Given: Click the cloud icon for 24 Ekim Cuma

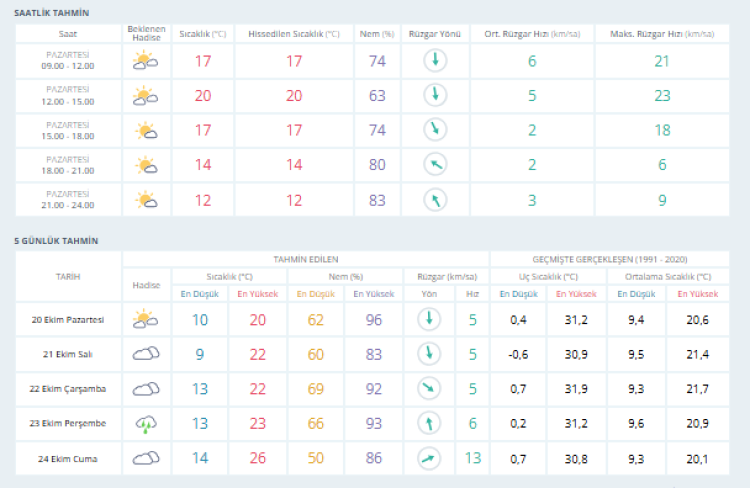Looking at the screenshot, I should point(146,458).
